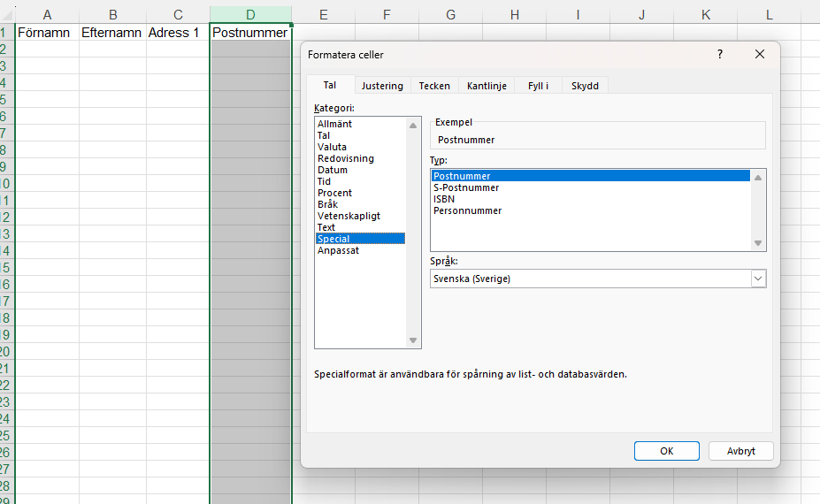
Task: Select Postnummer in Typ list
Action: point(590,176)
